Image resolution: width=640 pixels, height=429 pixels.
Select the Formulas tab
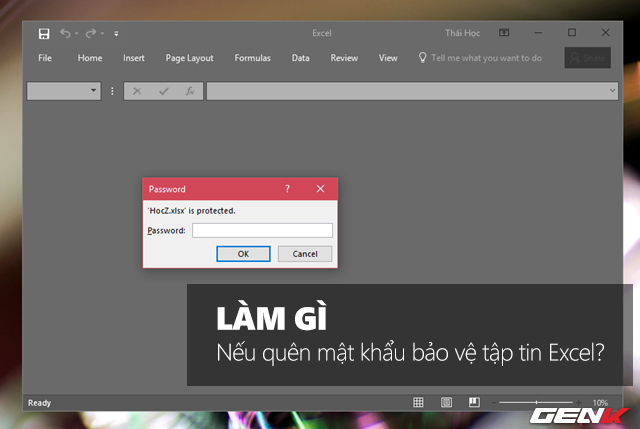[252, 58]
